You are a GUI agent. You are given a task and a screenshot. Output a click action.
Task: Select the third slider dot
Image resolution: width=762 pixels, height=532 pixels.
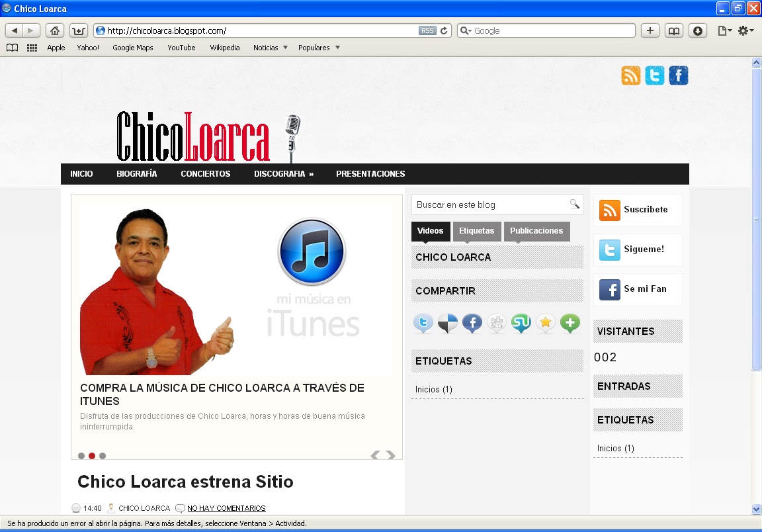(x=103, y=456)
